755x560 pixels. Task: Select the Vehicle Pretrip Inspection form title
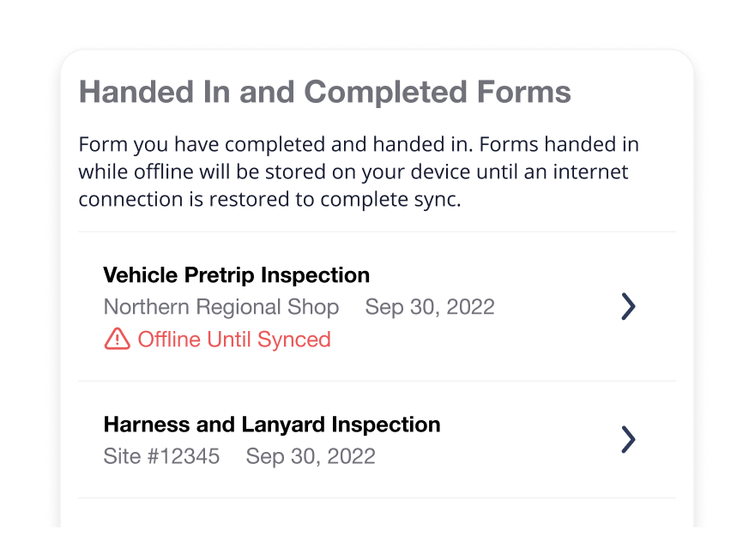pyautogui.click(x=236, y=275)
